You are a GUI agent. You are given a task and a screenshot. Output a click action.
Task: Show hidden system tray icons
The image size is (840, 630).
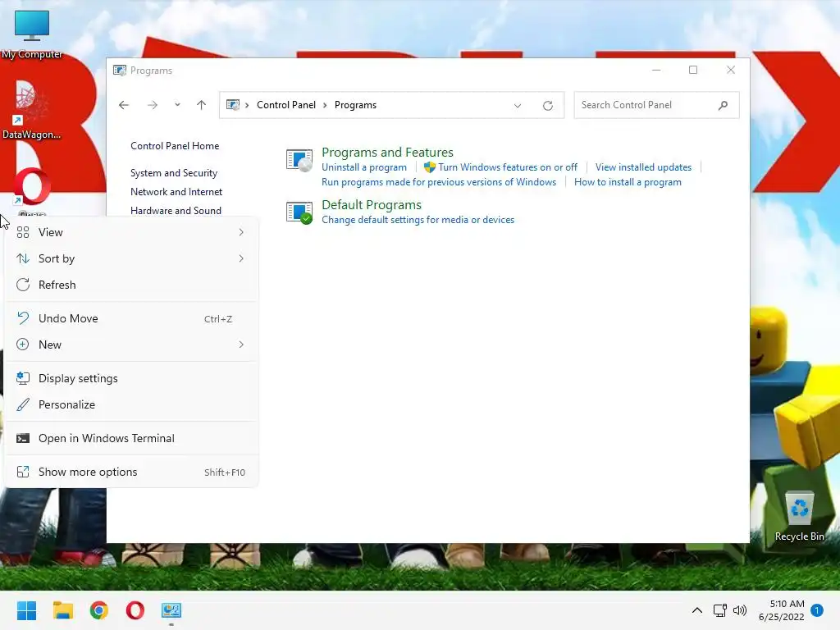click(697, 610)
